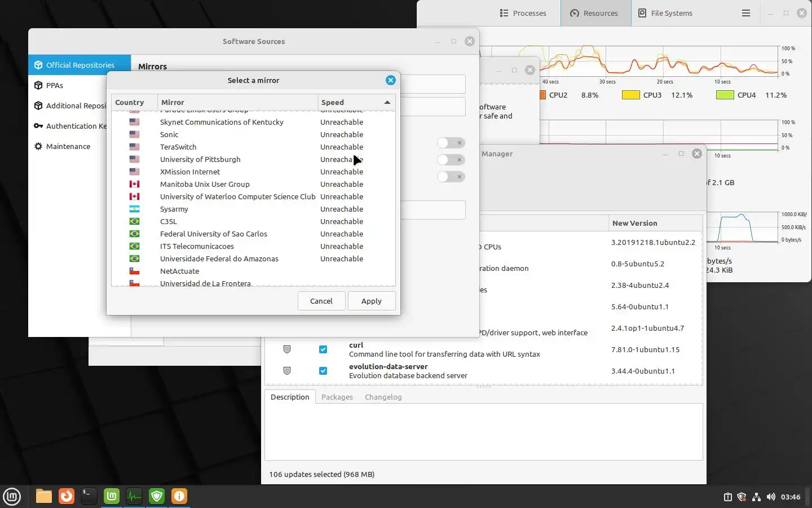Open Official Repositories in Software Sources sidebar
Image resolution: width=812 pixels, height=508 pixels.
coord(80,65)
